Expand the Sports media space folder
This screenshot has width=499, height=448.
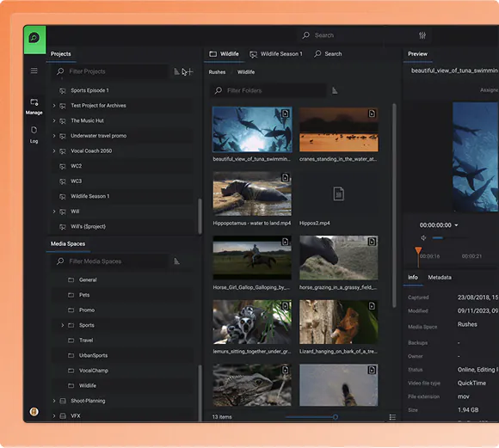(x=62, y=325)
